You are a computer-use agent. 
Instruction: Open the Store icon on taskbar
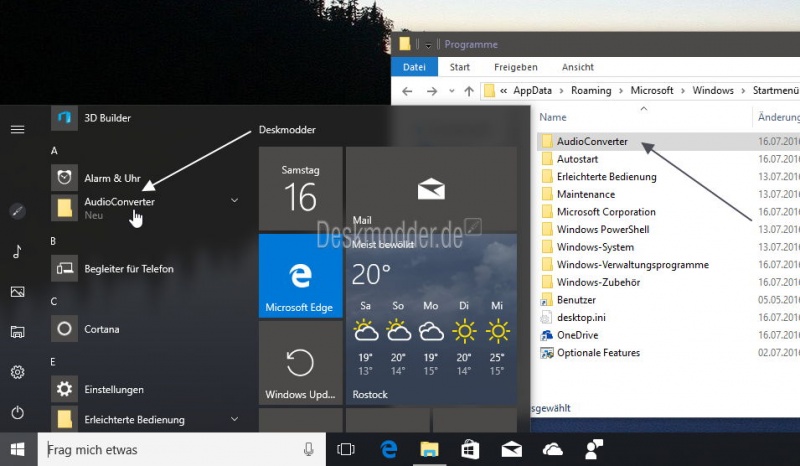470,449
